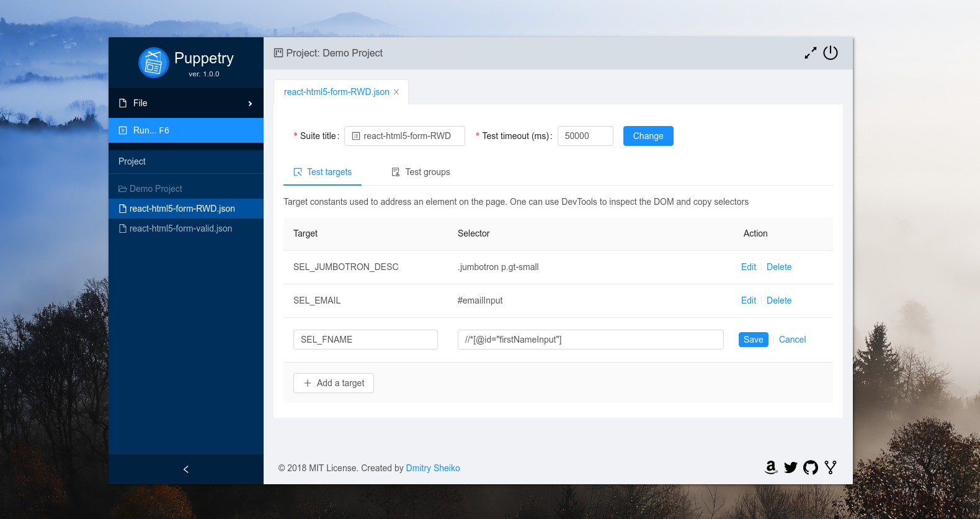This screenshot has width=980, height=519.
Task: Open the Twitter icon link in footer
Action: pos(791,467)
